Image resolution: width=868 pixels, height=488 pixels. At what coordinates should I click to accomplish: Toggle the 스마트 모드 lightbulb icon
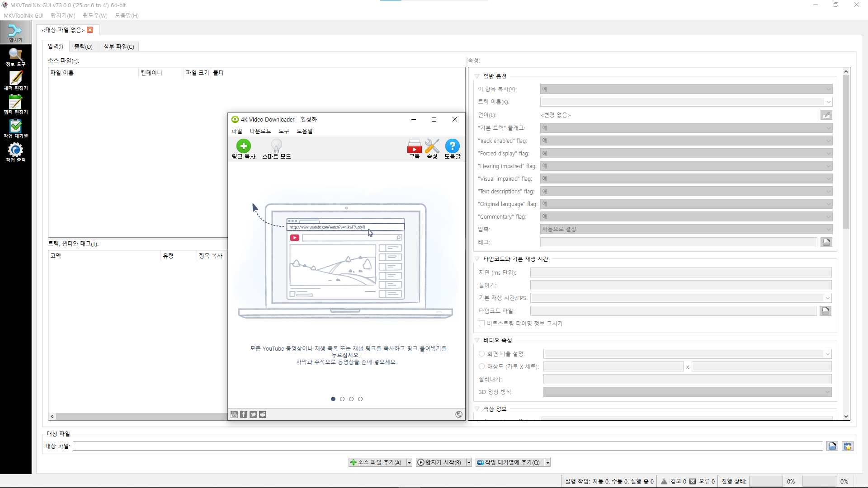(x=276, y=146)
